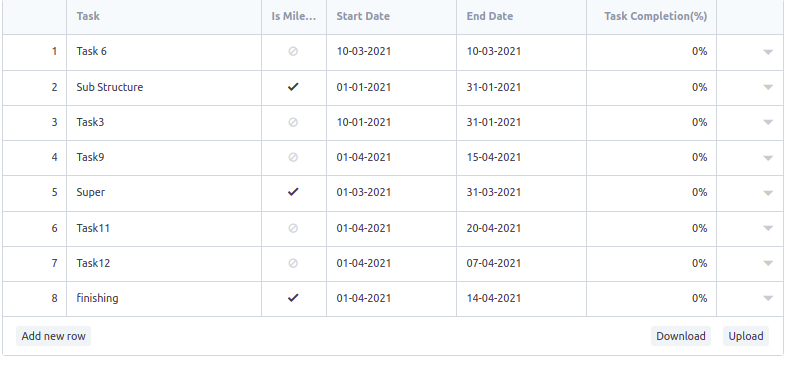Click the disabled milestone icon for Task 6
Screen dimensions: 799x370
[x=293, y=51]
